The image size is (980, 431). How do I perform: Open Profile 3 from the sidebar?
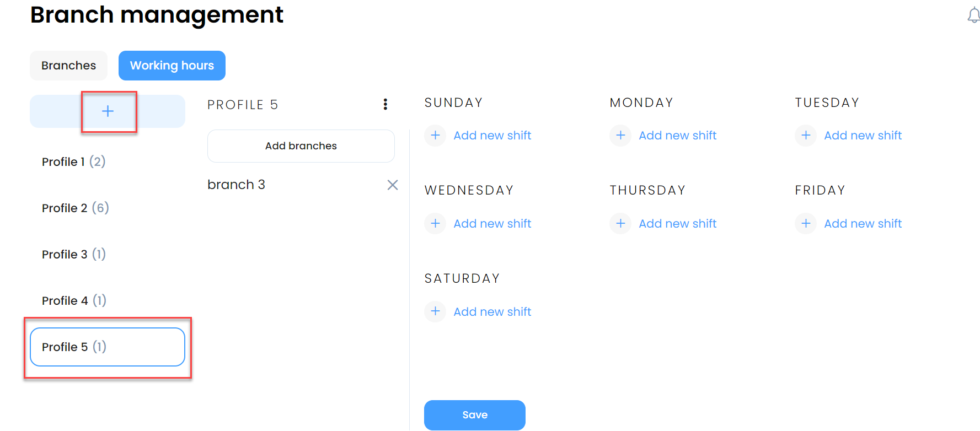[108, 254]
